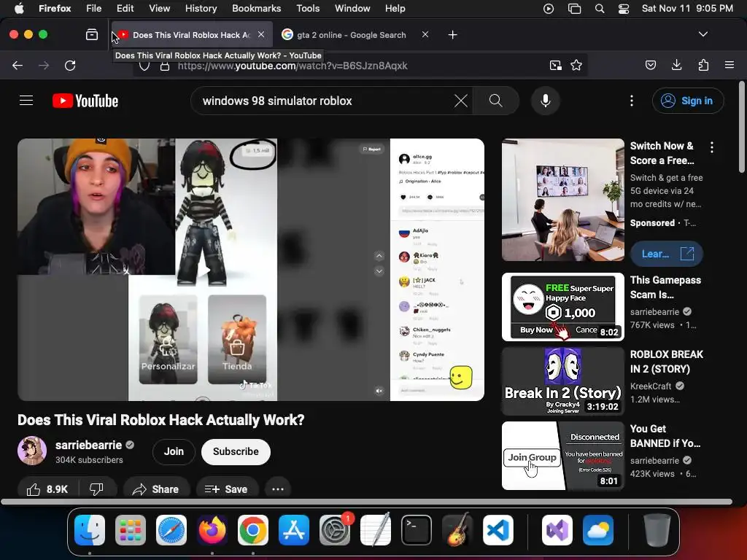
Task: Start voice search with the microphone
Action: point(546,101)
